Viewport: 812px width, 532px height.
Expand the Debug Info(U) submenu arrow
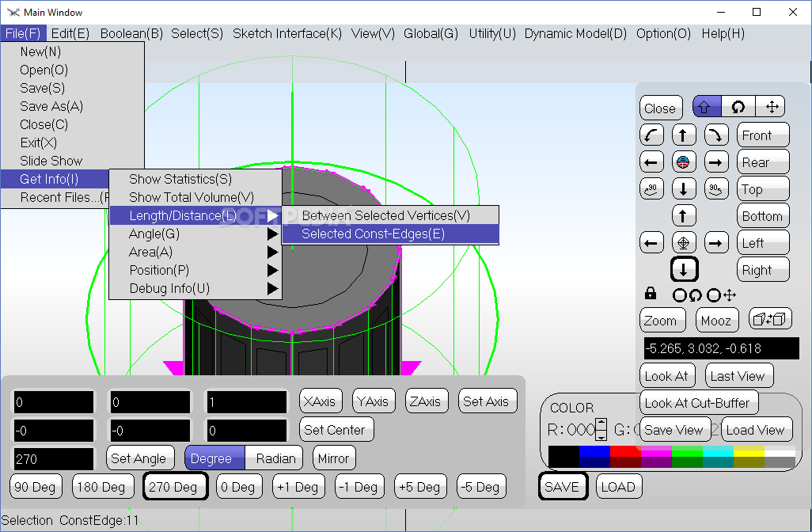click(x=272, y=288)
